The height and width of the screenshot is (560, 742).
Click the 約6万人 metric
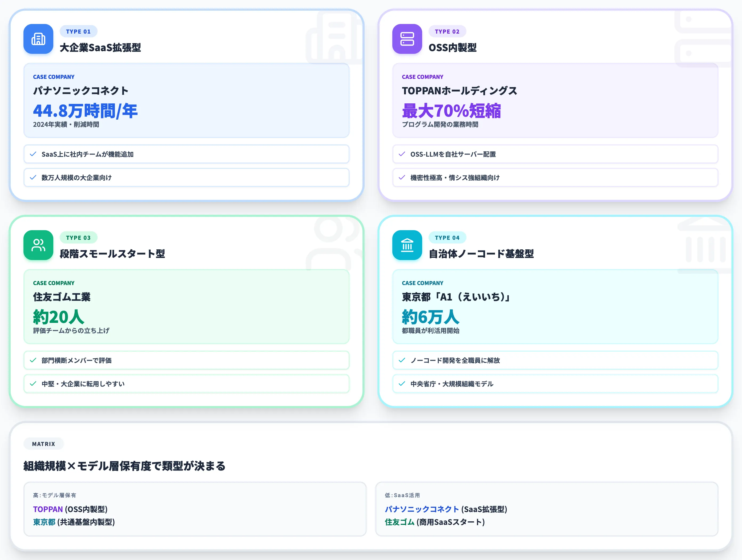(431, 317)
